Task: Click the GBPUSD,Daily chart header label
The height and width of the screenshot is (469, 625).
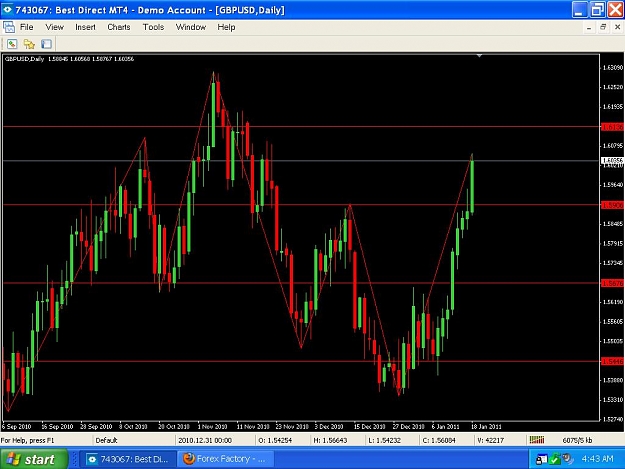Action: tap(24, 59)
